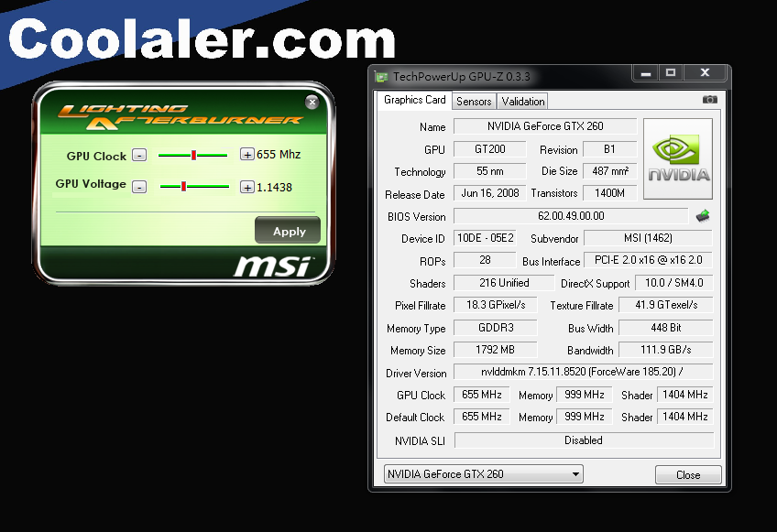Image resolution: width=777 pixels, height=532 pixels.
Task: Click the 655 Mhz readout in Afterburner
Action: coord(279,155)
